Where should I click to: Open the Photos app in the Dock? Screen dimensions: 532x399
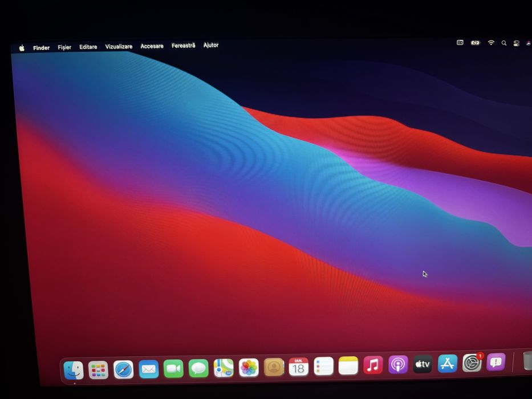[x=249, y=368]
